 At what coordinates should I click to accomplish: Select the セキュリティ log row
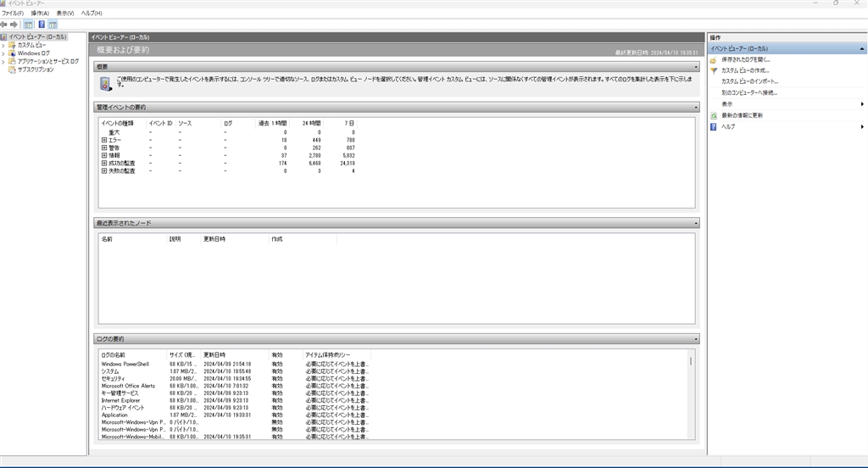234,379
